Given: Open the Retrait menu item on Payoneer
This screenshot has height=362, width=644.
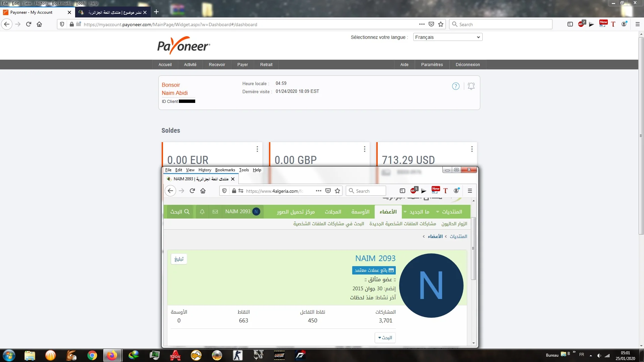Looking at the screenshot, I should pos(266,65).
